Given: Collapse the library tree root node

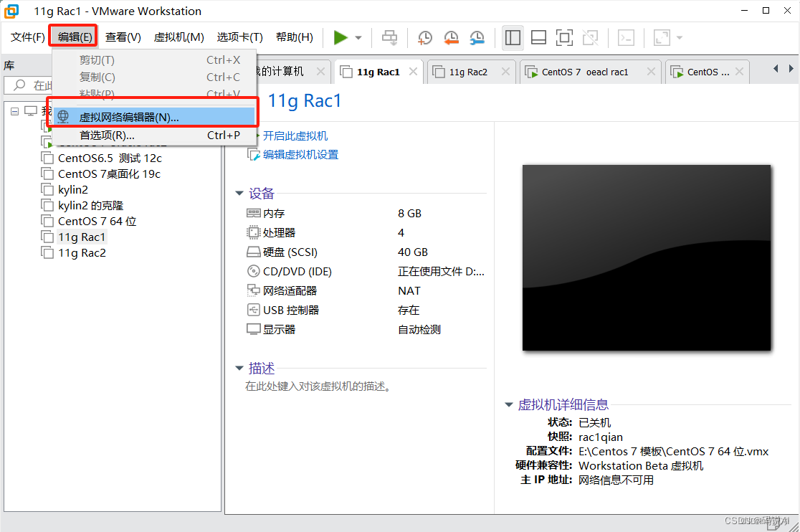Looking at the screenshot, I should [15, 111].
